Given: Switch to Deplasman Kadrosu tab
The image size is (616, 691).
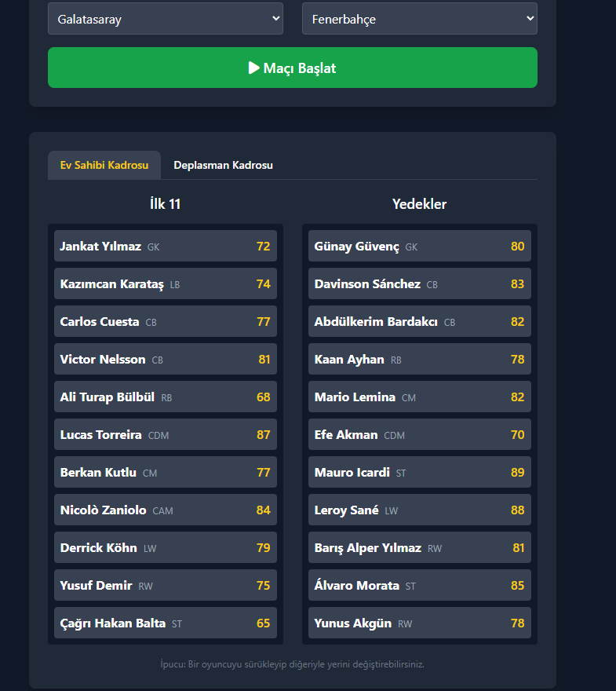Looking at the screenshot, I should coord(223,165).
